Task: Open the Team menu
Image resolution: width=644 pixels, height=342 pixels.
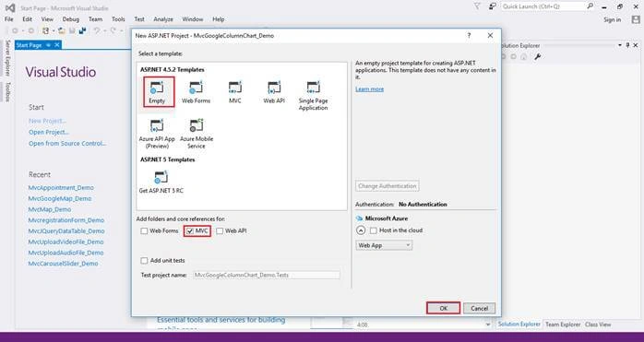Action: (x=95, y=19)
